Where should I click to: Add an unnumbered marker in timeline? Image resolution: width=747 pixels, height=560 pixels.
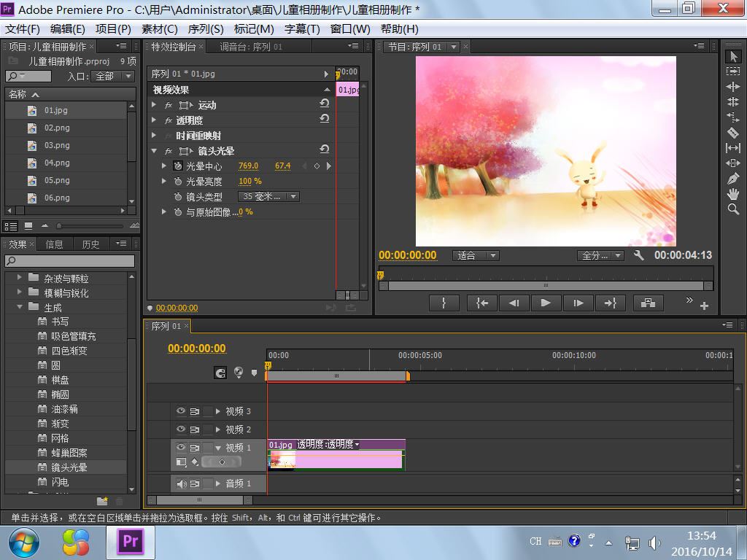click(254, 373)
